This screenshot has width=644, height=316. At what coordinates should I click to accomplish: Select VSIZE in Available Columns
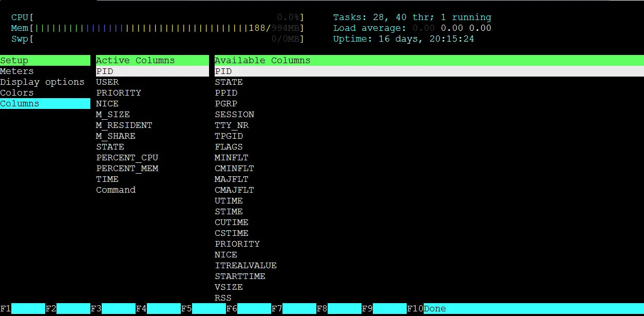(x=229, y=287)
